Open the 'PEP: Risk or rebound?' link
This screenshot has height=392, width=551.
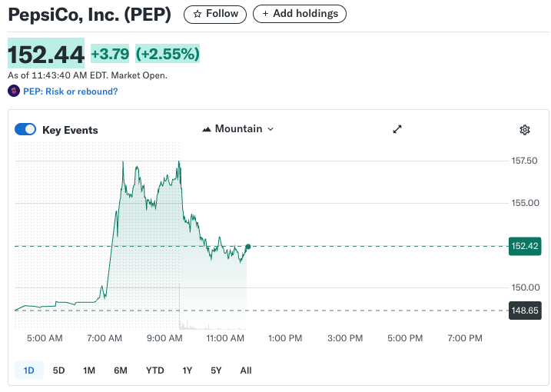(70, 91)
